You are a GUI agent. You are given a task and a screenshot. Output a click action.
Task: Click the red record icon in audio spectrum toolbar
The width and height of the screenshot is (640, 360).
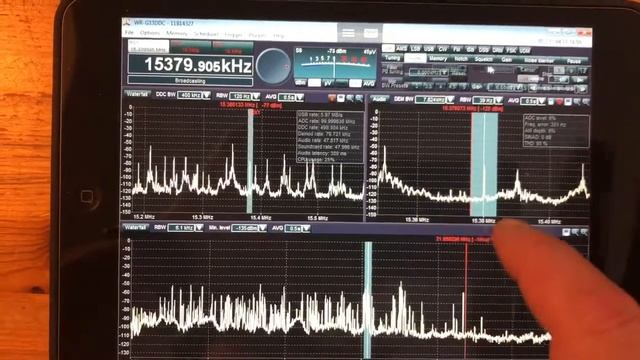pos(559,101)
